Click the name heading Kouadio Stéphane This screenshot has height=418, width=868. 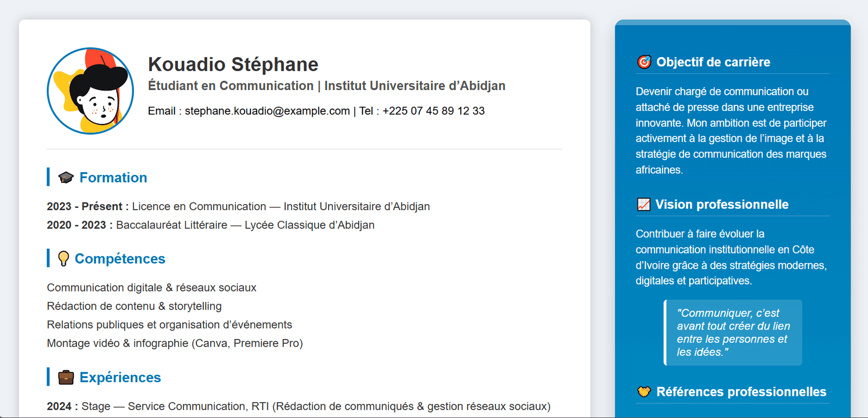point(233,64)
